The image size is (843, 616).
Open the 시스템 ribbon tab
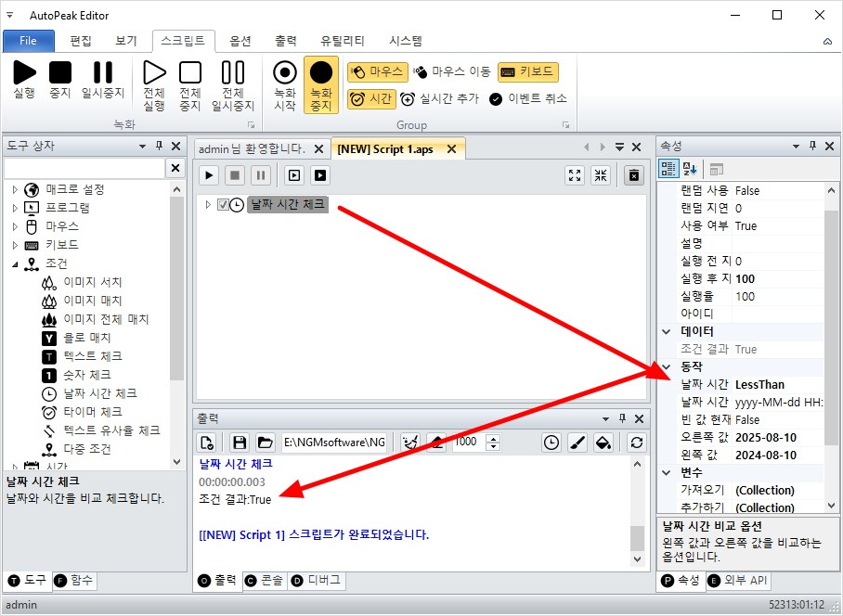406,41
